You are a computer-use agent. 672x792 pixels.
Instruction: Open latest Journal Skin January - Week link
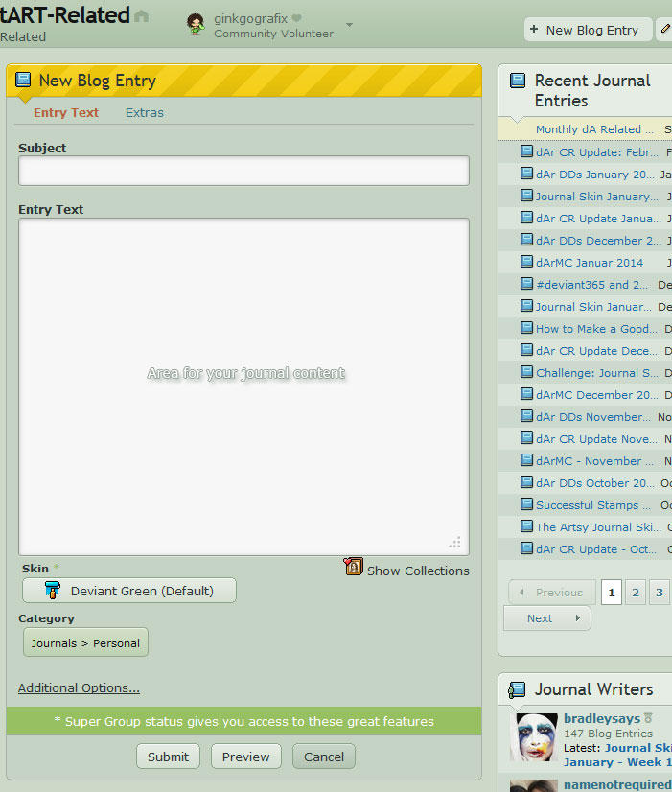[x=618, y=756]
